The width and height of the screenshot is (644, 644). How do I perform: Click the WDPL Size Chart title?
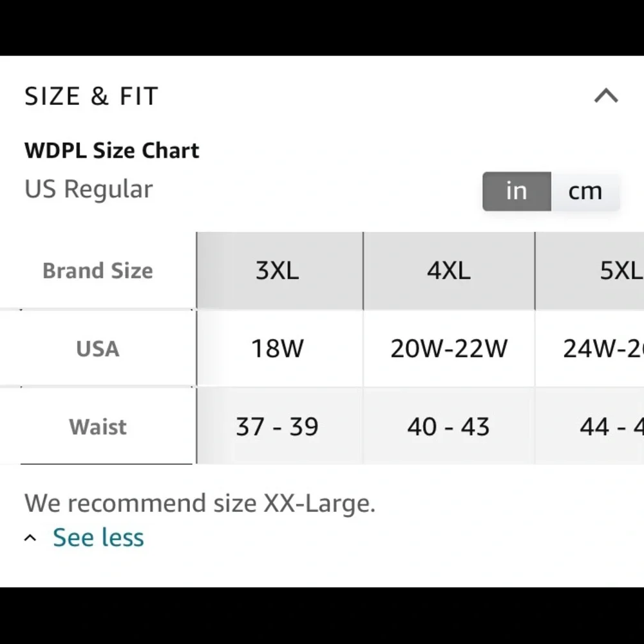112,151
